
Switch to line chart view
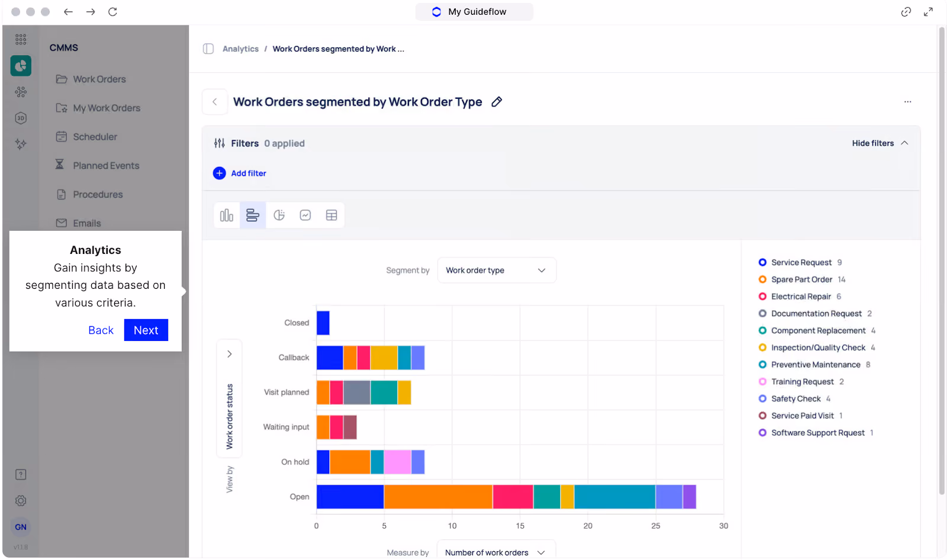tap(305, 215)
